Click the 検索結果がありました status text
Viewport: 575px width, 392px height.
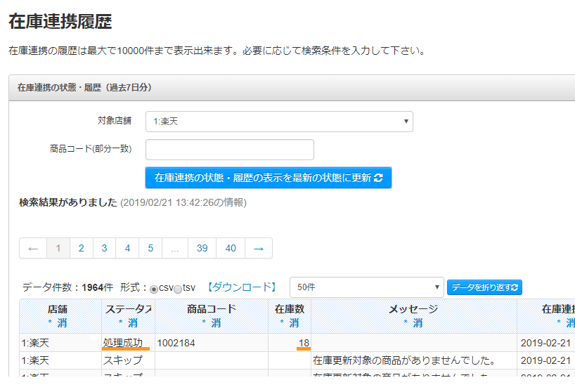click(x=68, y=202)
